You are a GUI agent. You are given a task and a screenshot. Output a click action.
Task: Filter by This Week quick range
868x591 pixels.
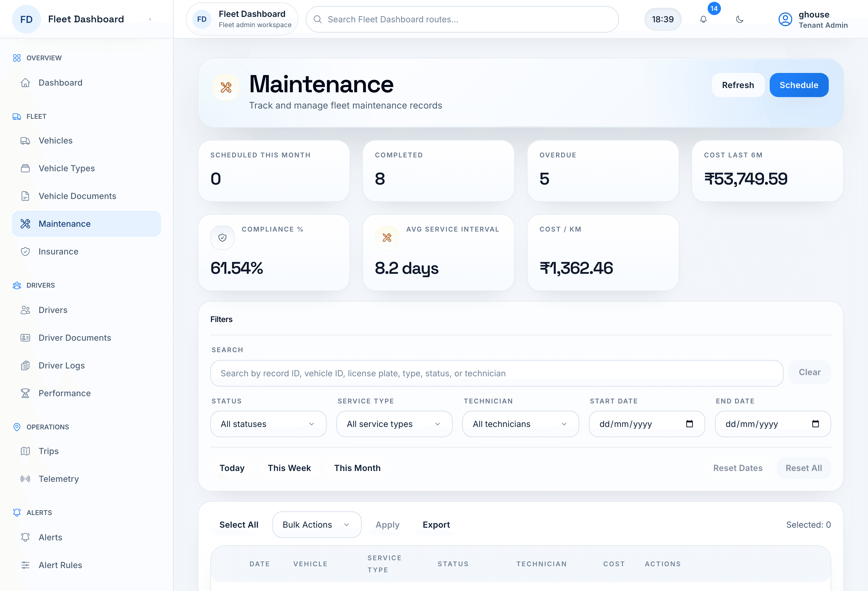tap(289, 468)
